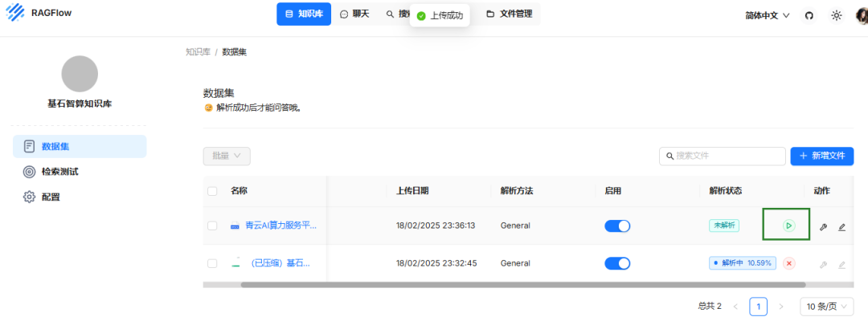Click the 解析中 10.59% progress badge
Image resolution: width=868 pixels, height=321 pixels.
[743, 263]
